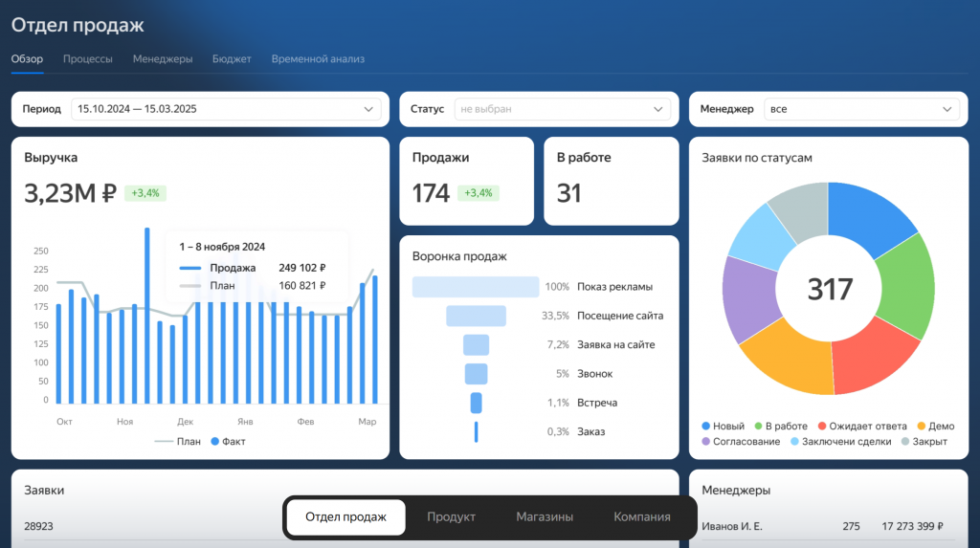Click request number 28923 in Заявки
The width and height of the screenshot is (980, 548).
coord(38,526)
